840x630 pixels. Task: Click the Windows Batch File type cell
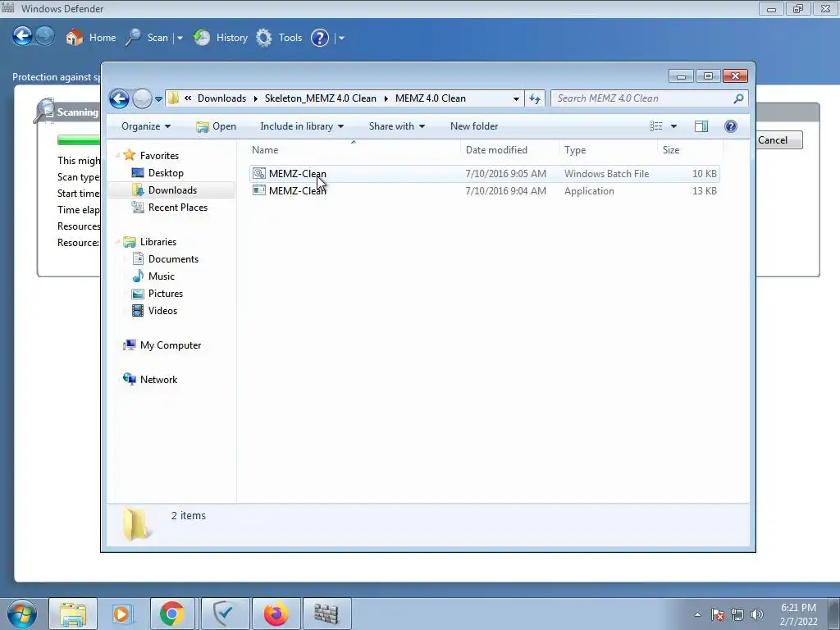[x=606, y=174]
